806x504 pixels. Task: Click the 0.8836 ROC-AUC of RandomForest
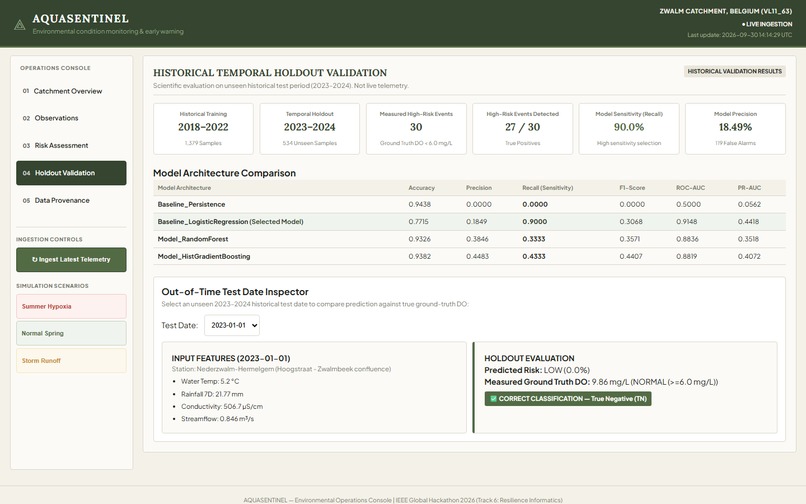pyautogui.click(x=687, y=239)
